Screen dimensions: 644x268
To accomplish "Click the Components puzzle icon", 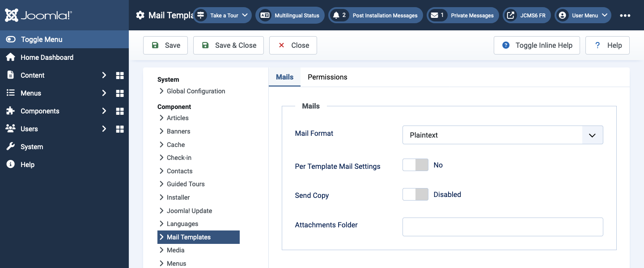I will pos(11,111).
